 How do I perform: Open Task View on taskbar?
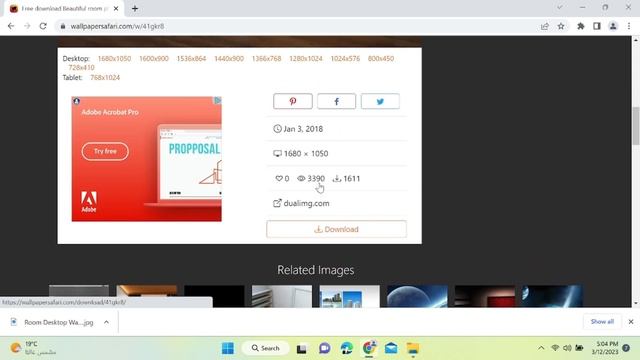tap(302, 348)
